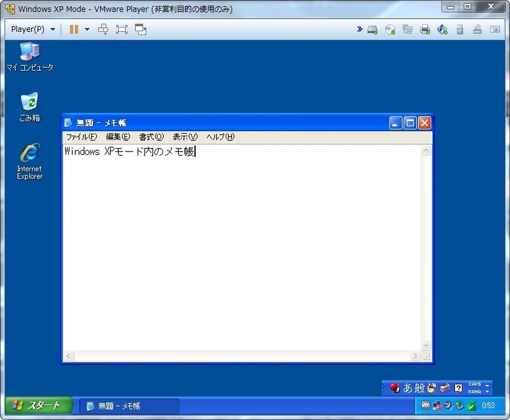Toggle KANA lock on language bar
Image resolution: width=510 pixels, height=420 pixels.
pos(474,392)
